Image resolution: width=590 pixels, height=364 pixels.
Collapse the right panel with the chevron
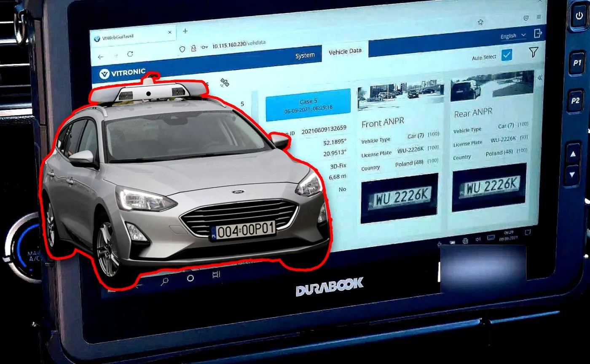click(540, 78)
